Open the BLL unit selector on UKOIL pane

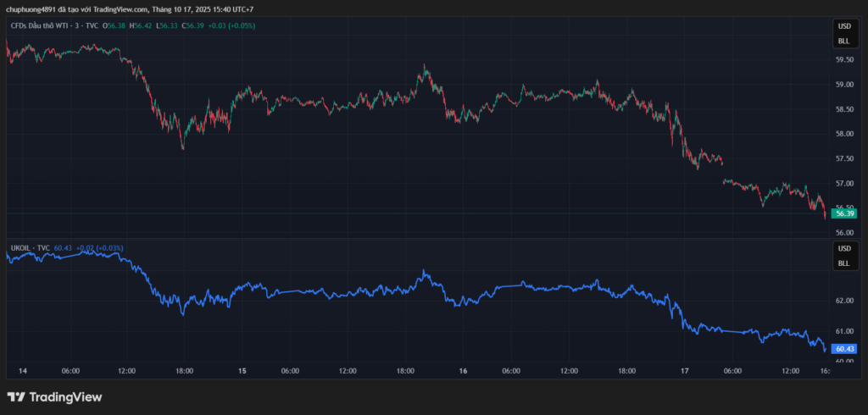[843, 263]
